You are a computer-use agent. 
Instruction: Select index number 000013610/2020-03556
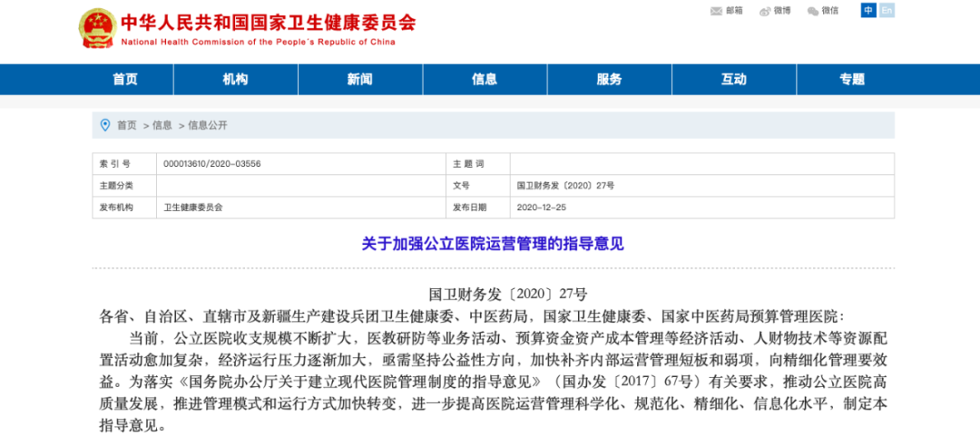point(211,164)
